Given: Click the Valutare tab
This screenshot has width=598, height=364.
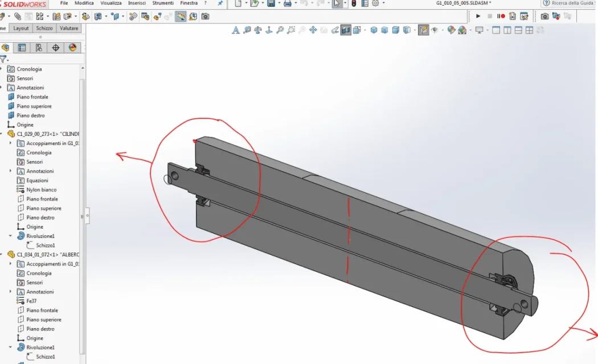Looking at the screenshot, I should (x=69, y=28).
